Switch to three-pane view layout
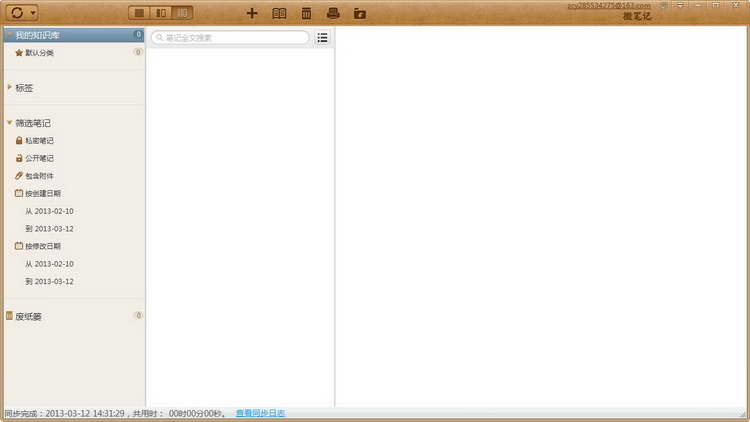Image resolution: width=750 pixels, height=422 pixels. (x=181, y=13)
